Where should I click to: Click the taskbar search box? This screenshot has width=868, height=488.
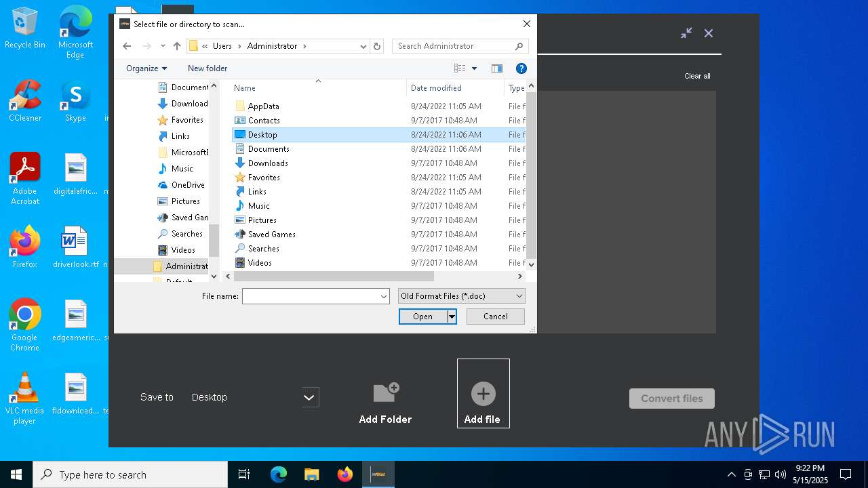pos(130,474)
